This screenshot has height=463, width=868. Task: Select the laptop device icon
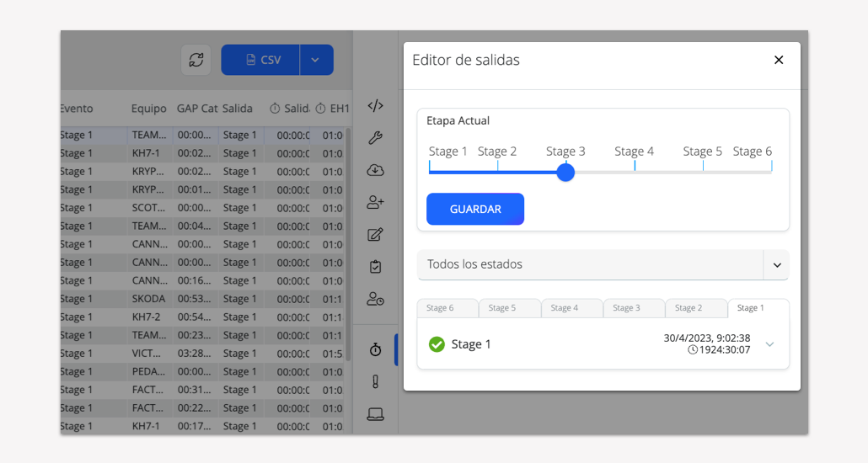(376, 413)
